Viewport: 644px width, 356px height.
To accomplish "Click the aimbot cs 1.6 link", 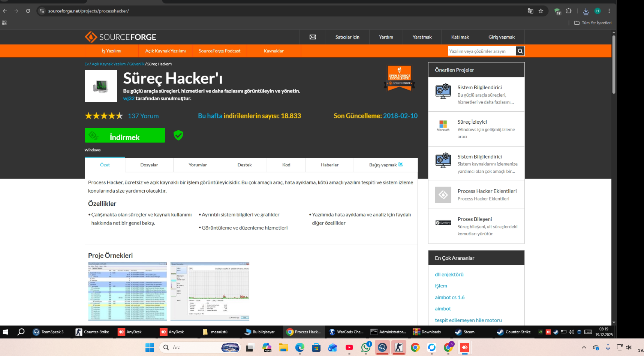I will (449, 298).
